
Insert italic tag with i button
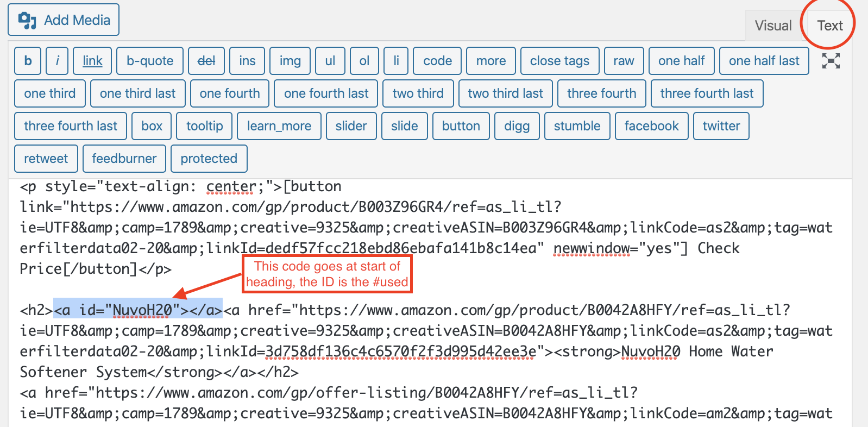(57, 61)
